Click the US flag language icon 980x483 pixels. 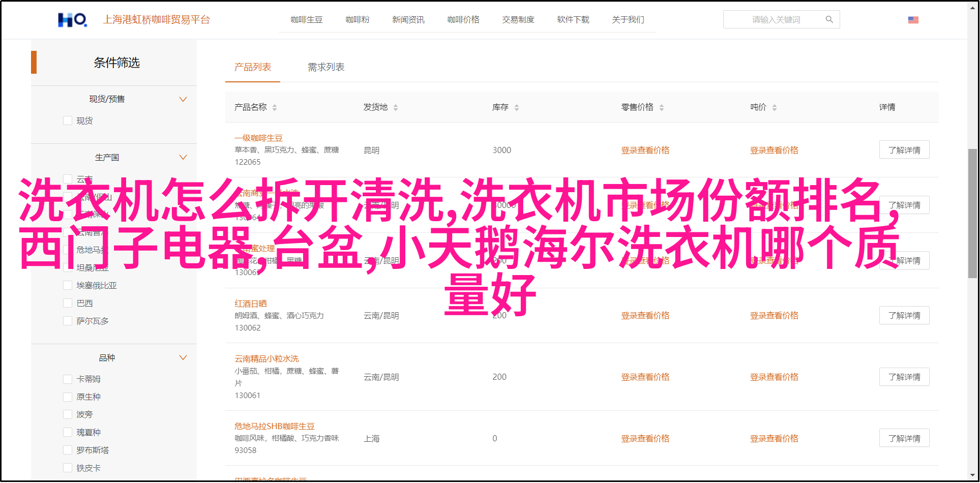[x=913, y=20]
